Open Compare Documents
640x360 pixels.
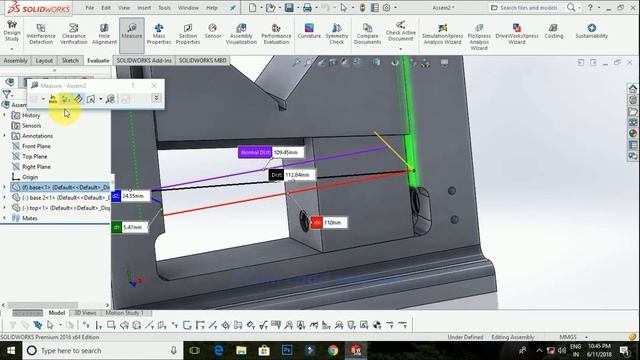(367, 34)
